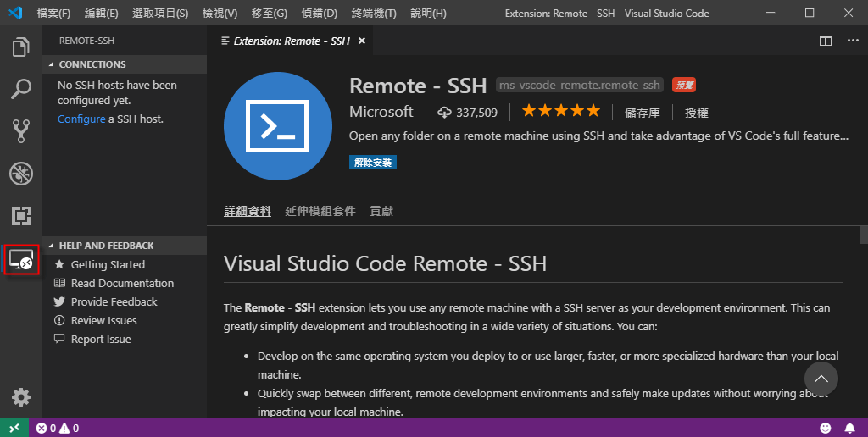Screen dimensions: 868x437
Task: Open the 選取項目(S) menu
Action: (x=160, y=14)
